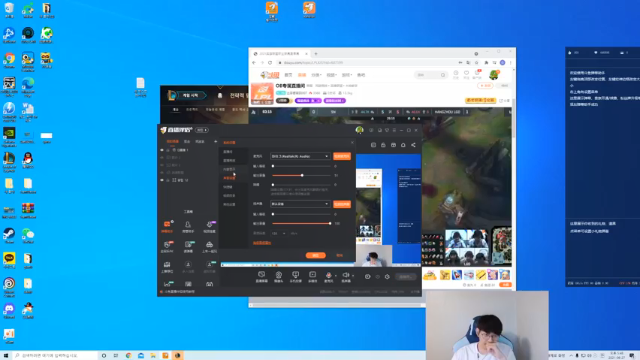Bookmark the page using the address bar star
Screen dimensions: 640x360
(477, 63)
